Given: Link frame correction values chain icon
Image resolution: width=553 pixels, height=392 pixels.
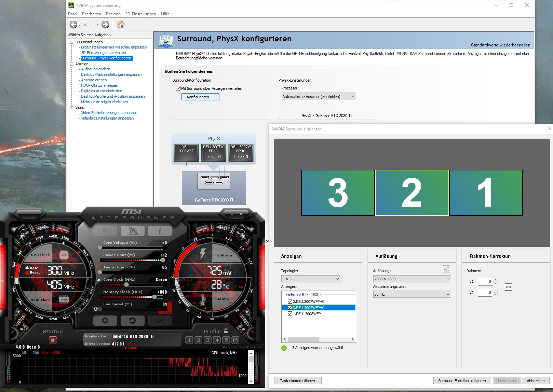Looking at the screenshot, I should 508,287.
